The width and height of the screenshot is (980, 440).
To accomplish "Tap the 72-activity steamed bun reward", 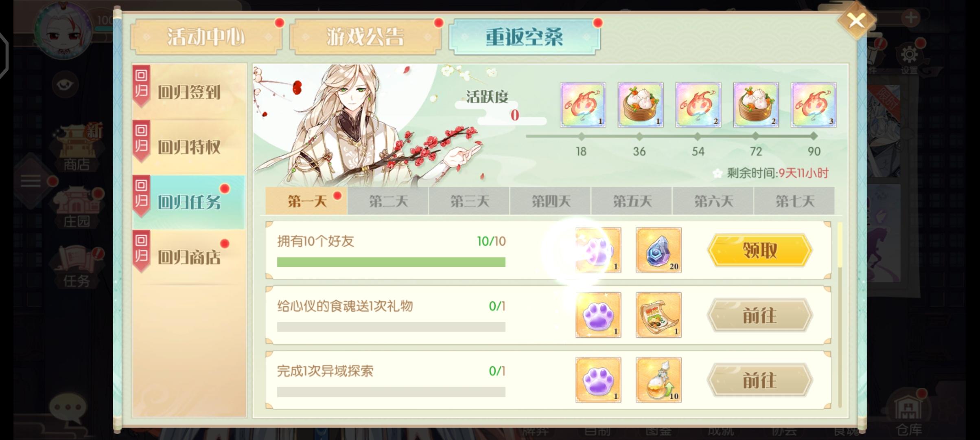I will pyautogui.click(x=756, y=105).
